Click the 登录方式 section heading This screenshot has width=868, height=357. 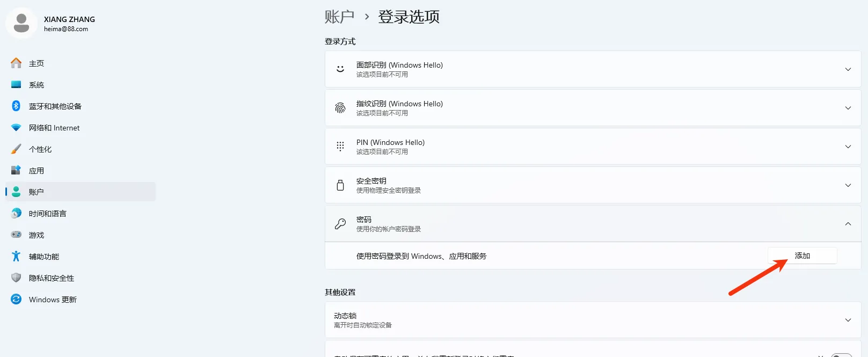[340, 41]
